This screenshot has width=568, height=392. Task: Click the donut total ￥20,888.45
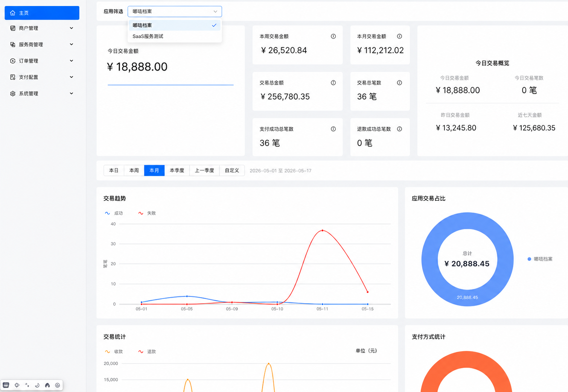(467, 264)
